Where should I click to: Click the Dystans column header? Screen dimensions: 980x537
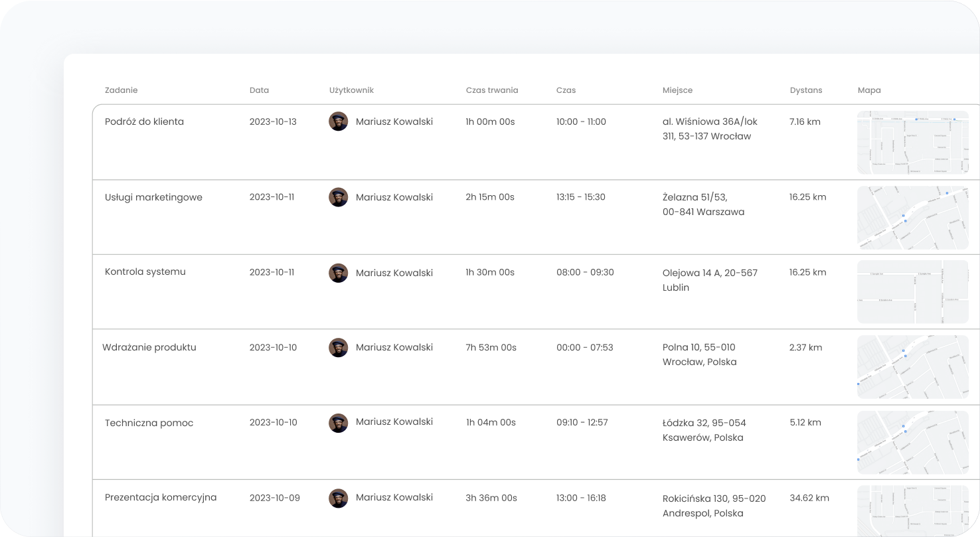coord(806,90)
